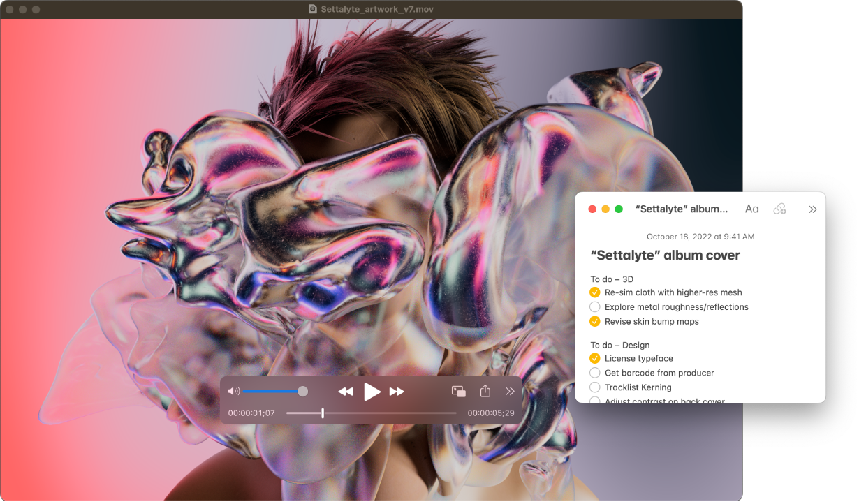Click the Settalyte_artwork_v7.mov title proxy icon

[x=312, y=9]
